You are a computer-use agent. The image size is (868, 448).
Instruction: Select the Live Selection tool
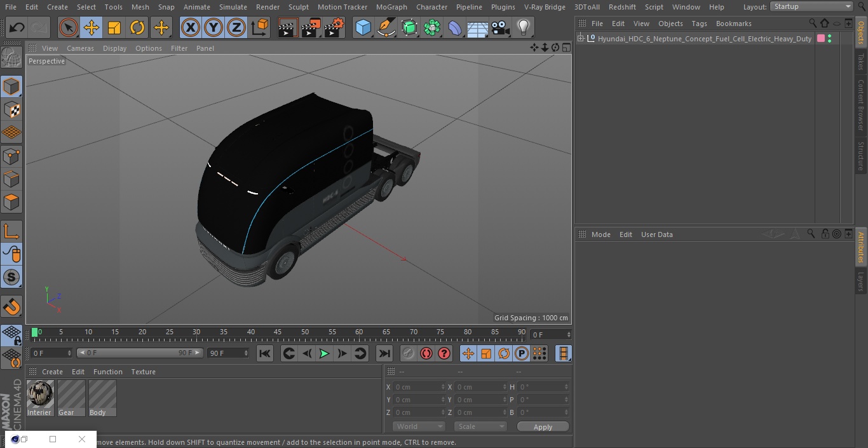click(68, 27)
